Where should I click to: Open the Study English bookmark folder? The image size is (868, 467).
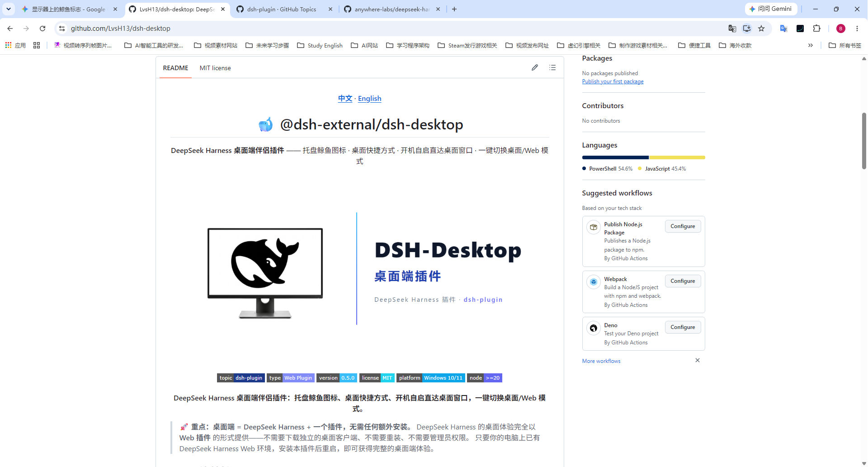click(320, 45)
